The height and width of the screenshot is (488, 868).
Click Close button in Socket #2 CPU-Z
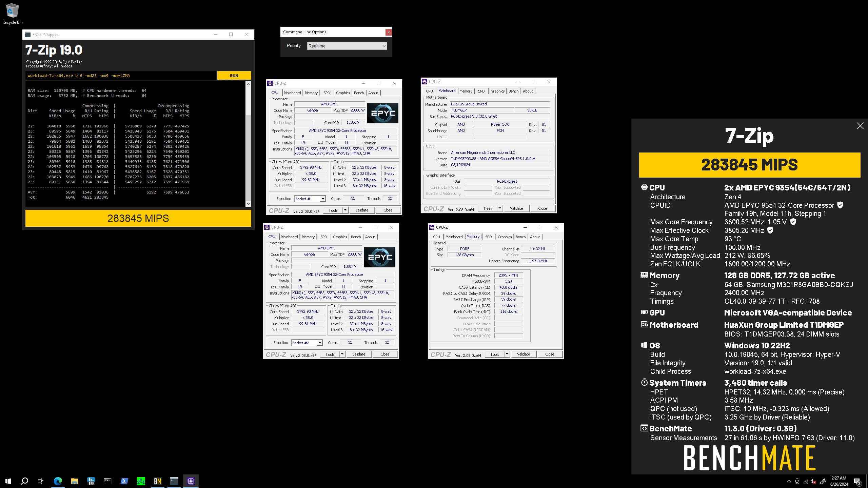(x=385, y=354)
